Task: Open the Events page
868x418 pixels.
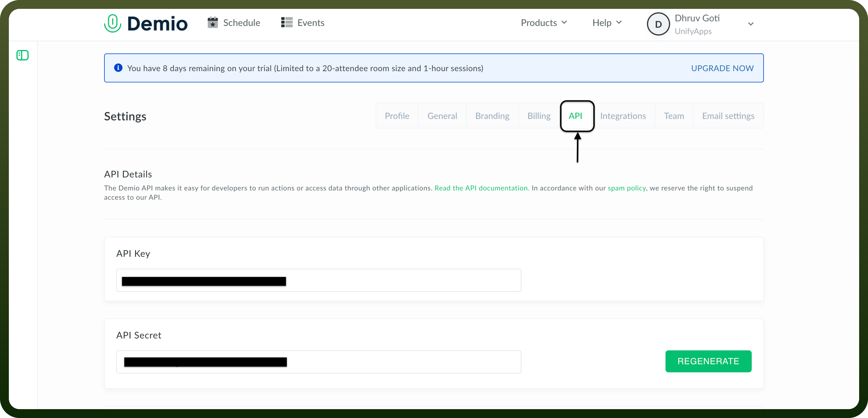Action: tap(303, 23)
